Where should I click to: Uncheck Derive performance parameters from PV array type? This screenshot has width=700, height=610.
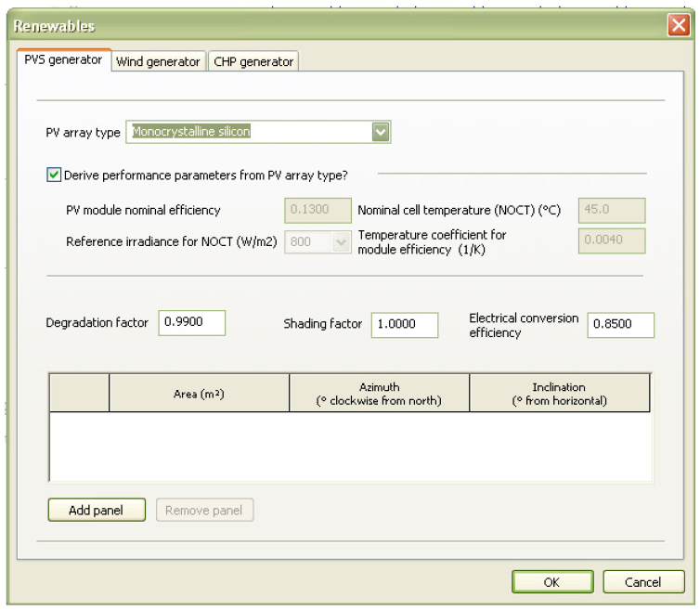point(53,174)
